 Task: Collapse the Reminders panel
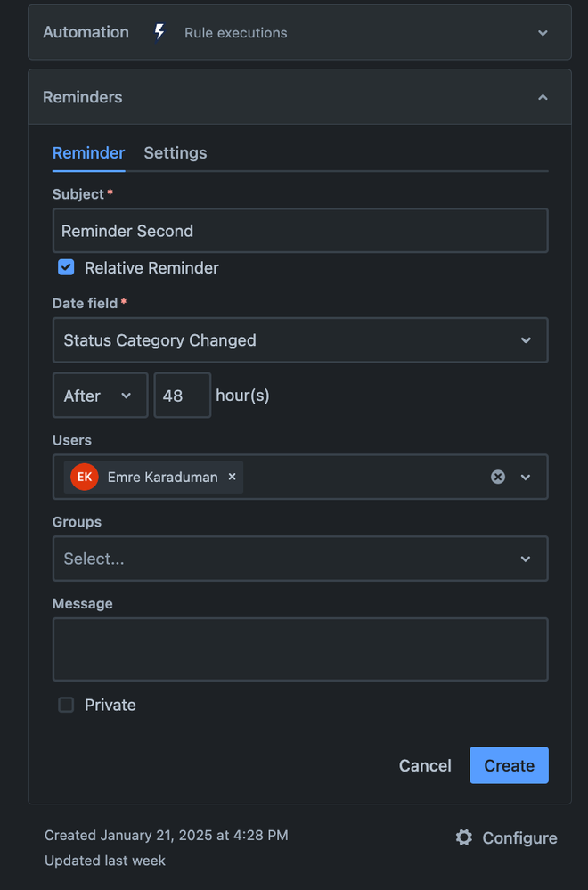click(543, 97)
